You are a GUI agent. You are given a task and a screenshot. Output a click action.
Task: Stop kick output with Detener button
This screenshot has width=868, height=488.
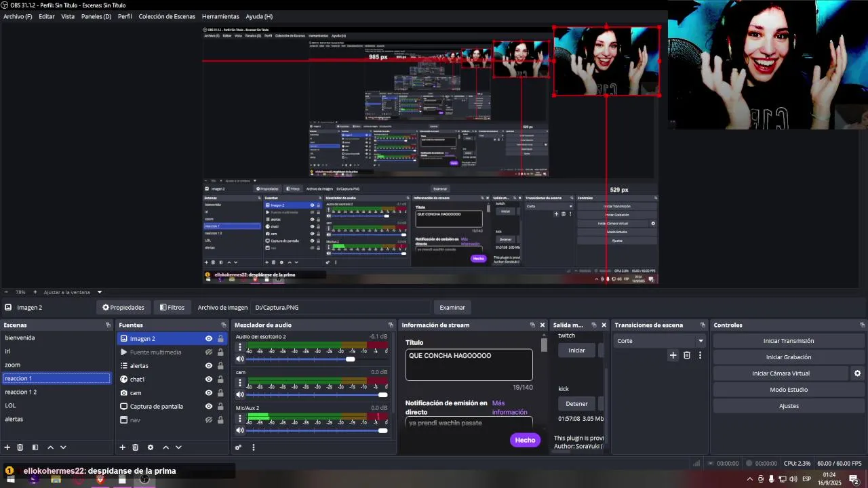tap(577, 404)
